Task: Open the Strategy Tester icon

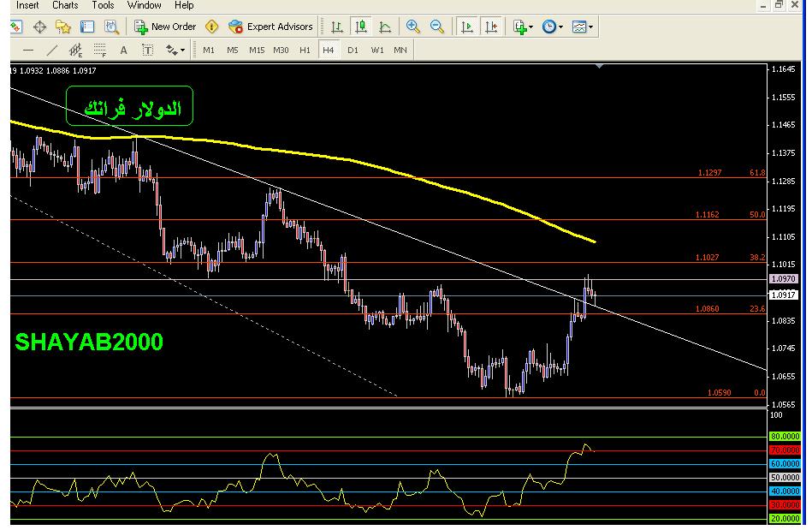Action: pyautogui.click(x=111, y=27)
